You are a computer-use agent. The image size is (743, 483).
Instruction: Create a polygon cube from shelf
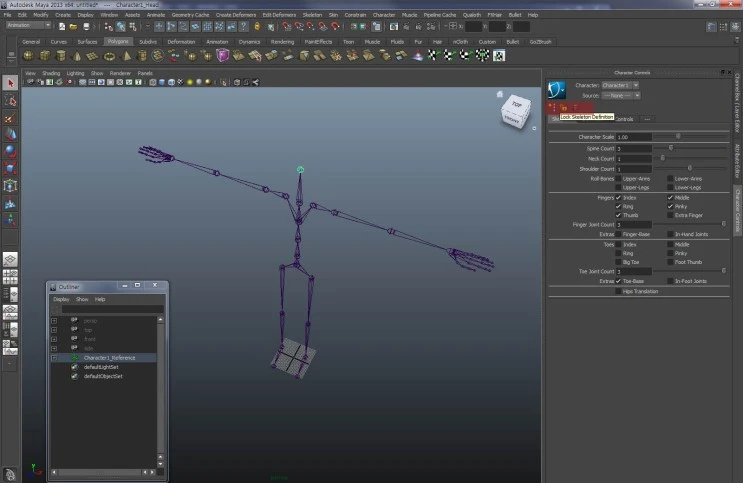coord(45,56)
